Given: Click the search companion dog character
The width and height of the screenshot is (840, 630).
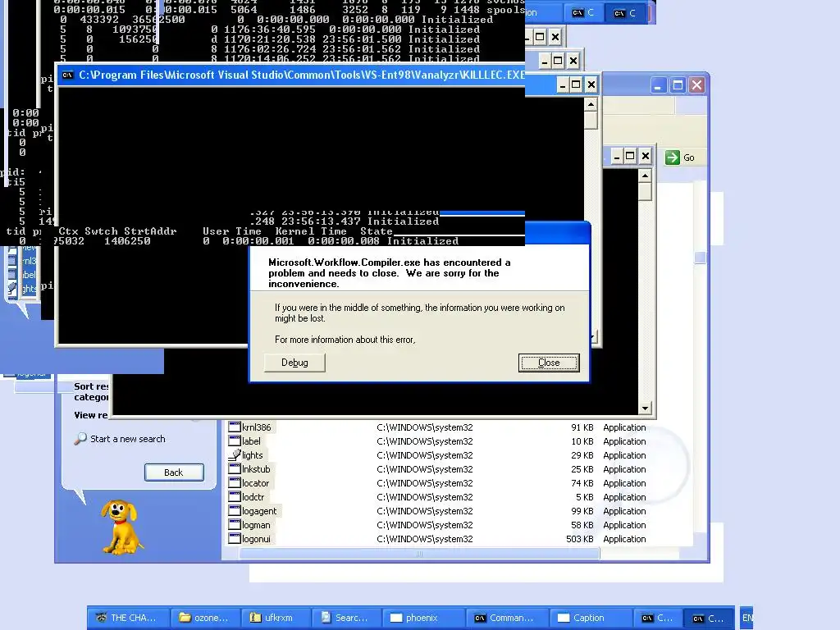Looking at the screenshot, I should 121,527.
